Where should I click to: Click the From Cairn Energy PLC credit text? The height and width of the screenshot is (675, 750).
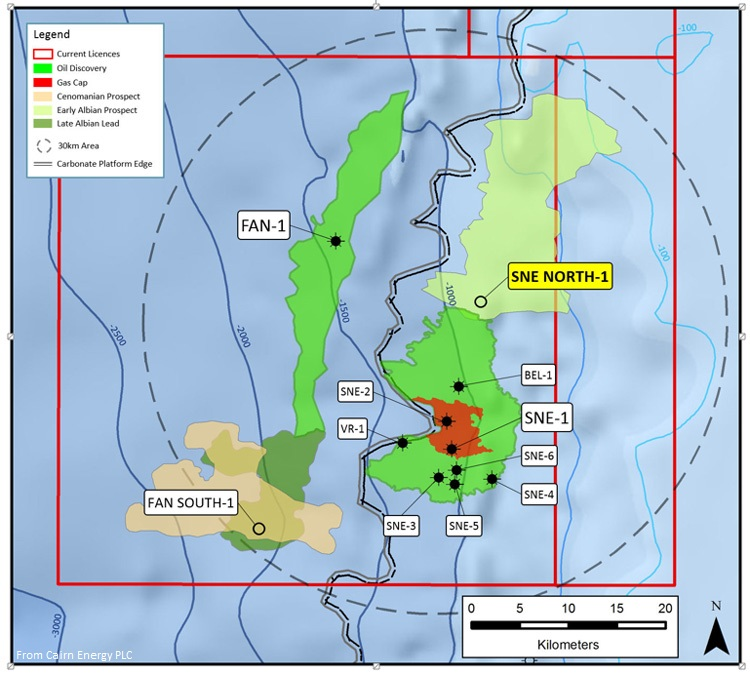coord(73,656)
